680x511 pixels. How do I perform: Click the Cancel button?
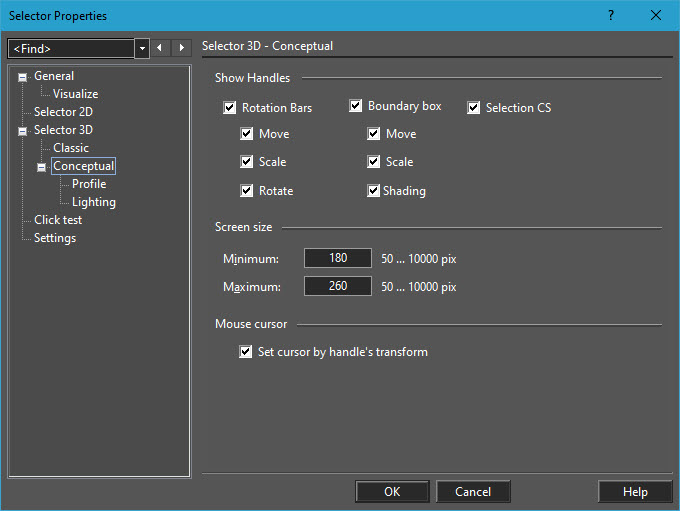473,491
